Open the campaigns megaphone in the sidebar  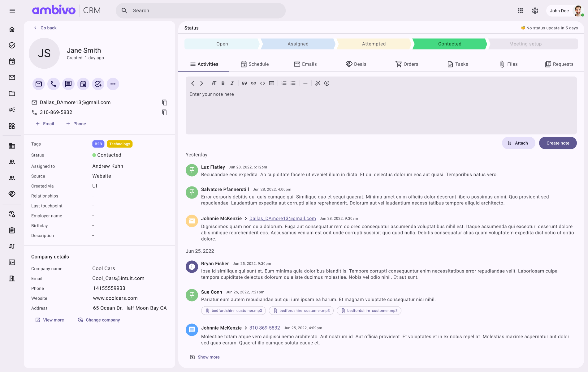pyautogui.click(x=12, y=109)
